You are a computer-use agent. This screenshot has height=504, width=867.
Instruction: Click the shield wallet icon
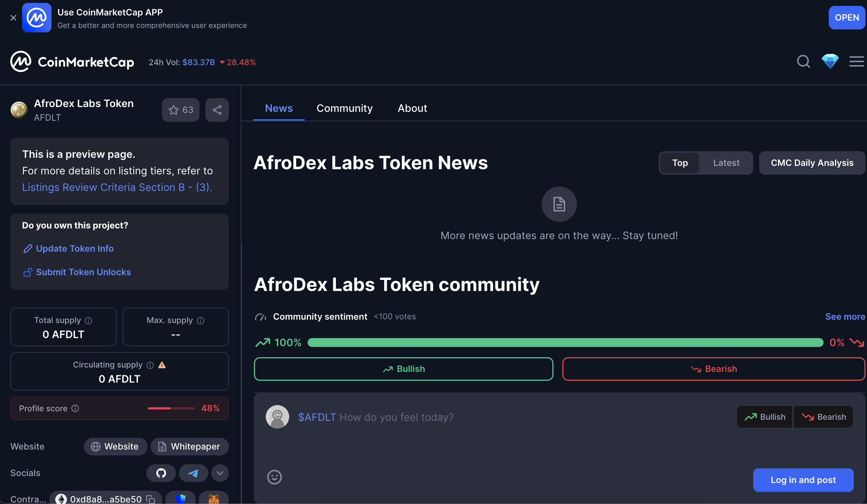point(180,498)
